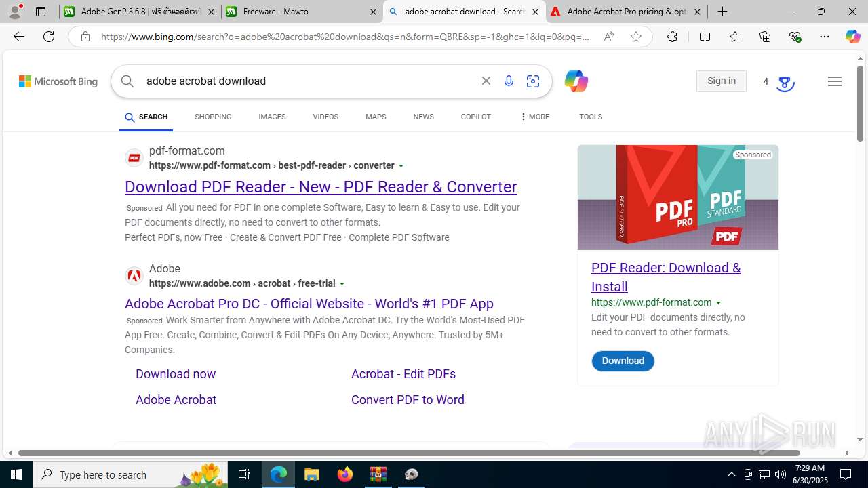
Task: Reload the page with refresh icon
Action: point(49,37)
